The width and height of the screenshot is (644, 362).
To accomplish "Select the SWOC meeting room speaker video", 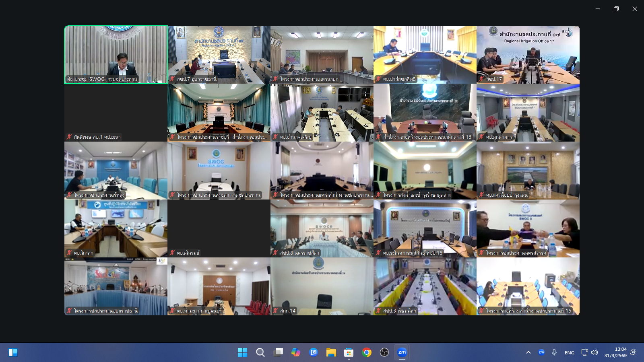I will coord(116,54).
